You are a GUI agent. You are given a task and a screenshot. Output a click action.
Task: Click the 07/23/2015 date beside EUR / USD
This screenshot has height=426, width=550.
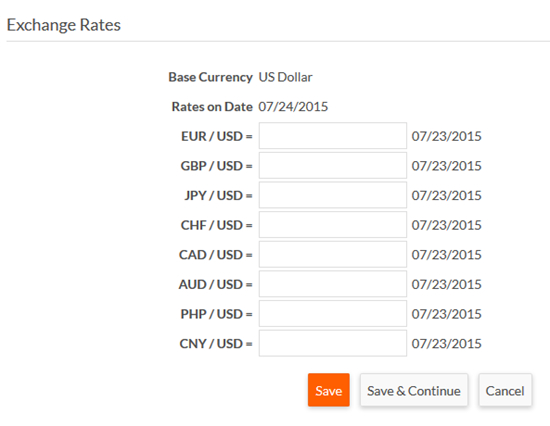click(x=447, y=136)
